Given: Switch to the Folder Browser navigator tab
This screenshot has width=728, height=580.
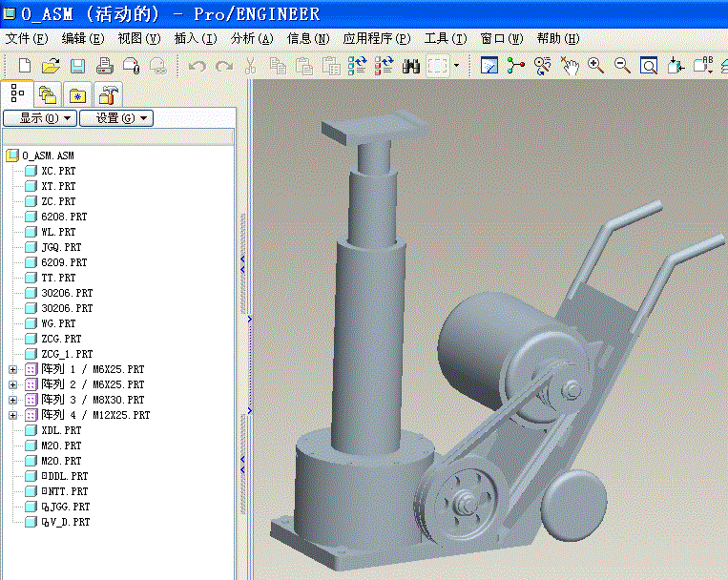Looking at the screenshot, I should click(48, 94).
